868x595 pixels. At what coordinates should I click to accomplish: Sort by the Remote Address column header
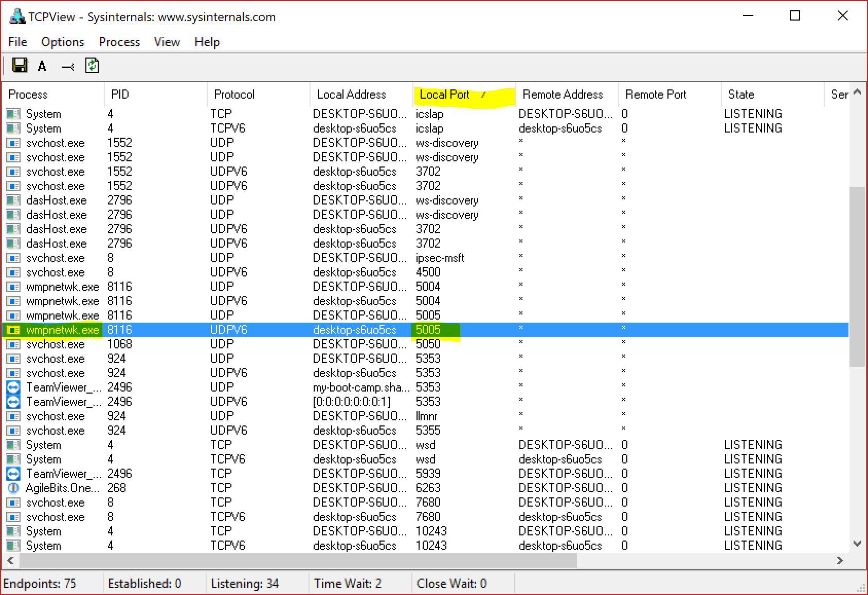567,95
